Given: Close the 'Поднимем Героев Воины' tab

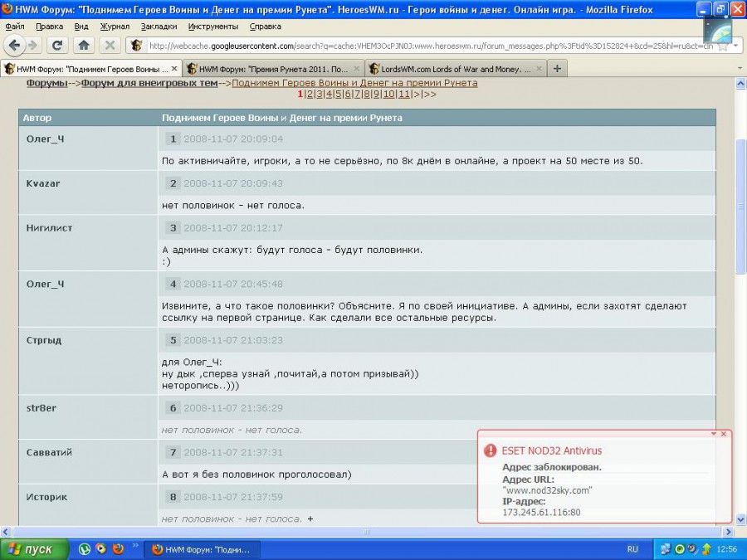Looking at the screenshot, I should point(174,69).
